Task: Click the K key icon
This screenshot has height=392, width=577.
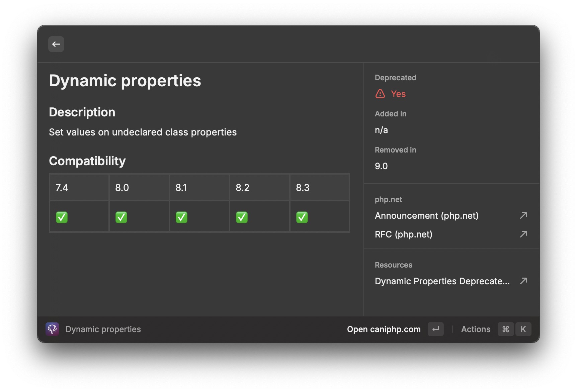Action: tap(523, 329)
